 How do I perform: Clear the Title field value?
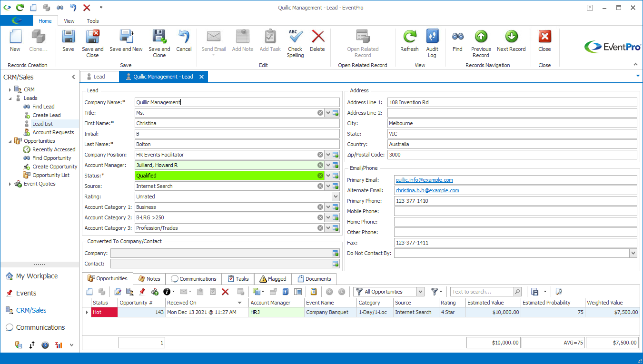point(320,113)
